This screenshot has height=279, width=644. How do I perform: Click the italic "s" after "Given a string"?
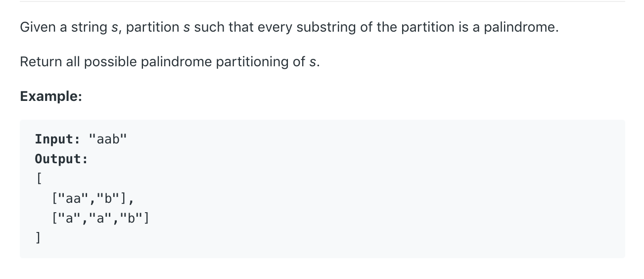pyautogui.click(x=114, y=28)
